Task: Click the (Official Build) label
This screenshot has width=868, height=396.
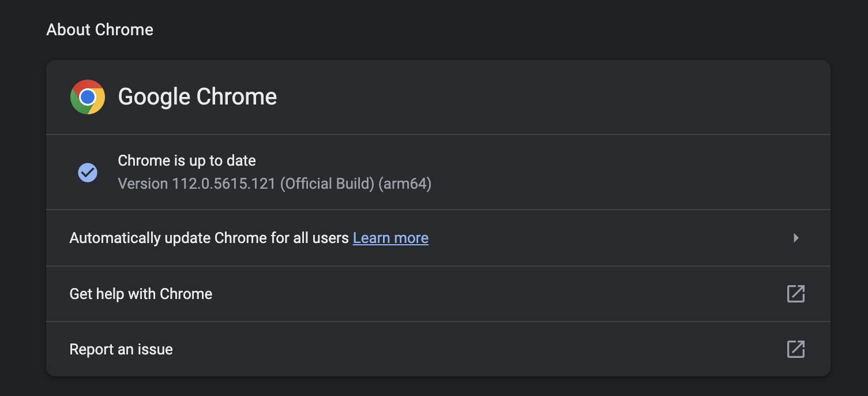Action: [x=327, y=184]
